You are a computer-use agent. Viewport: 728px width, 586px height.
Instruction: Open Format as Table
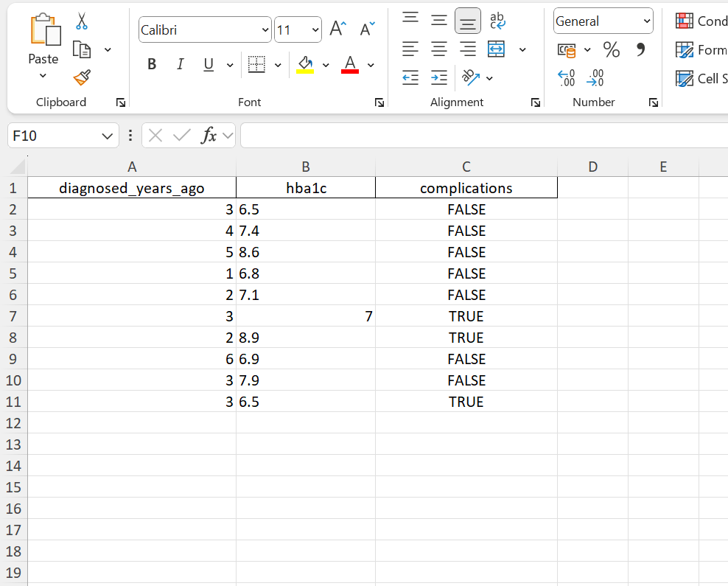click(701, 49)
